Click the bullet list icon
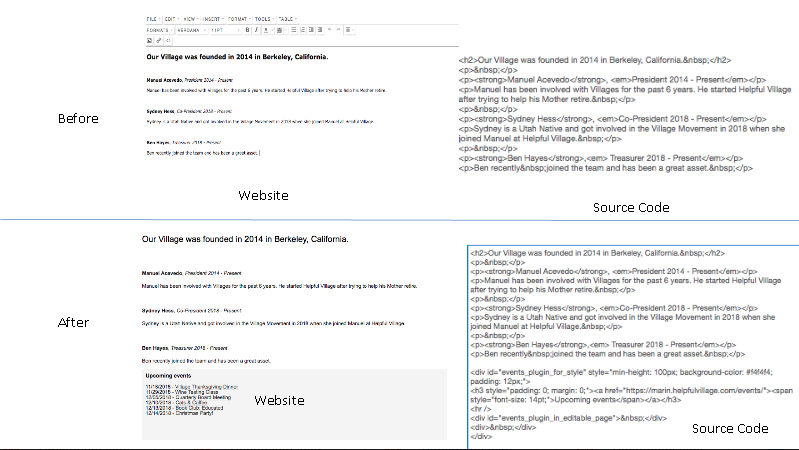Viewport: 799px width, 450px height. [294, 30]
